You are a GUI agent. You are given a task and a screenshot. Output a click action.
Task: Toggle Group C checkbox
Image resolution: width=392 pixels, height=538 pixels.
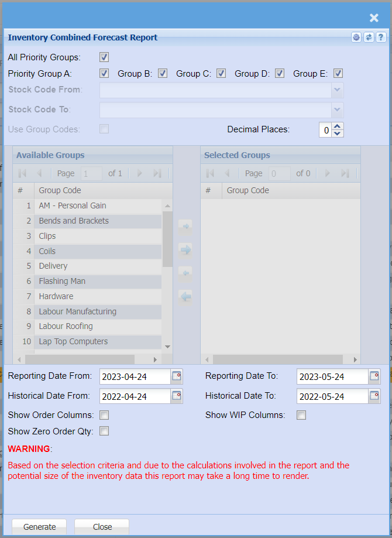pyautogui.click(x=221, y=73)
